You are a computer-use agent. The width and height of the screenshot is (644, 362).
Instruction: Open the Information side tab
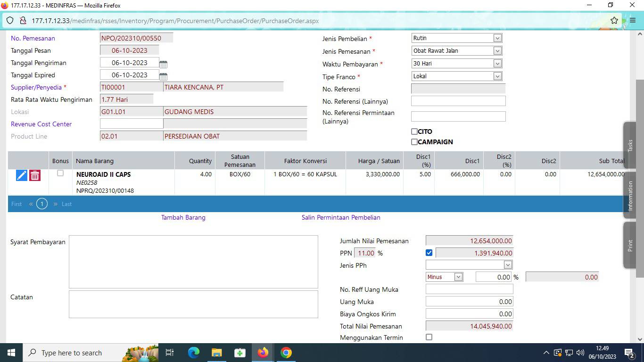630,195
